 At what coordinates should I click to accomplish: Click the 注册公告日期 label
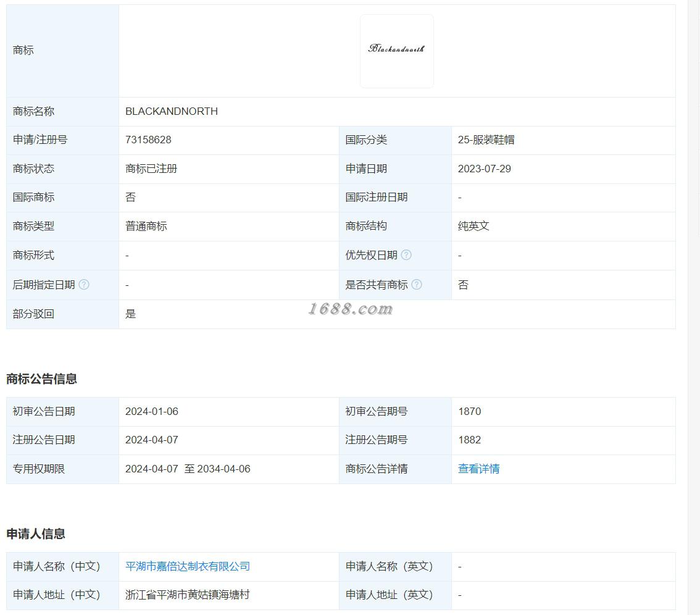[x=44, y=440]
